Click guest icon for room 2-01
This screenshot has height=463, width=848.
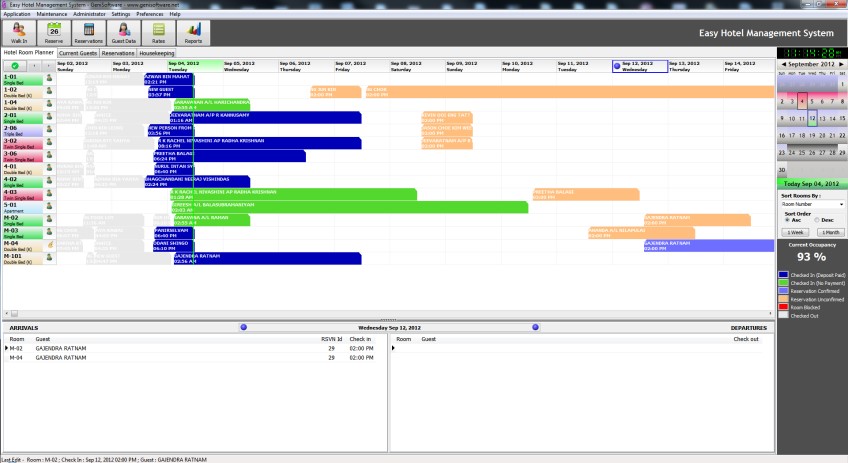49,116
